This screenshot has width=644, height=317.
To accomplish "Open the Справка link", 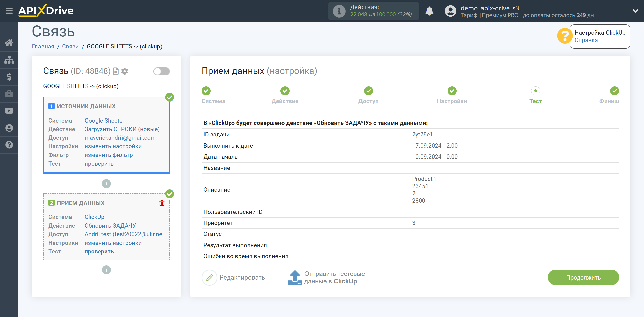I will (x=586, y=40).
